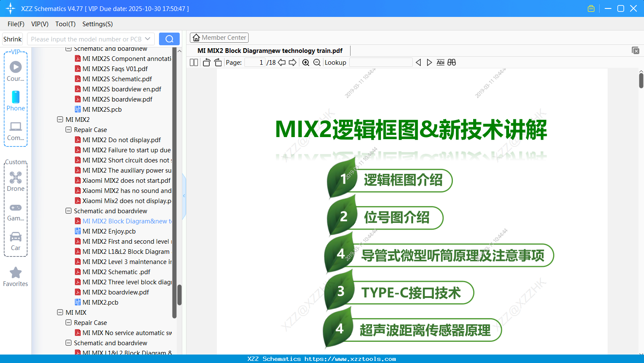Click the Favorites star icon
Viewport: 644px width, 363px height.
[x=15, y=274]
